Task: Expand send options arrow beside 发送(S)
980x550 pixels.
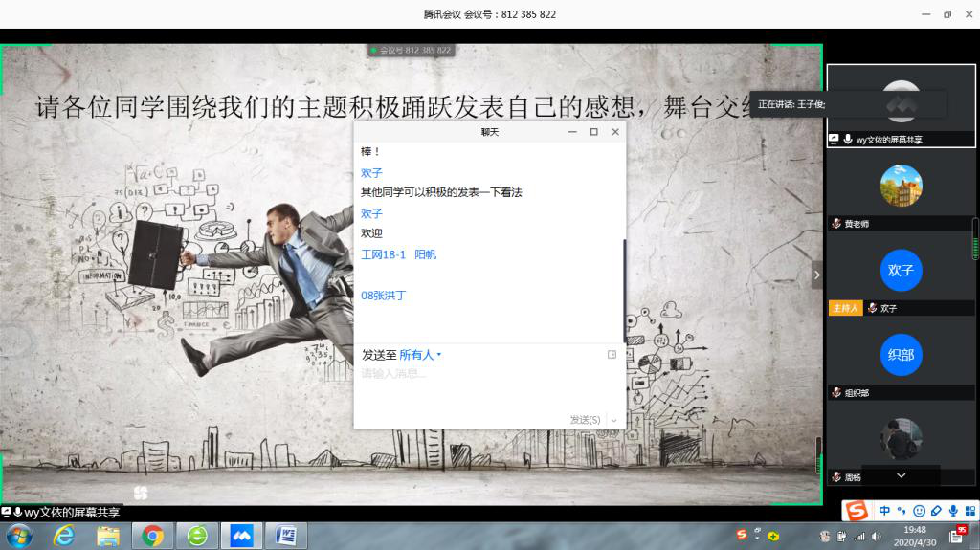Action: click(613, 420)
